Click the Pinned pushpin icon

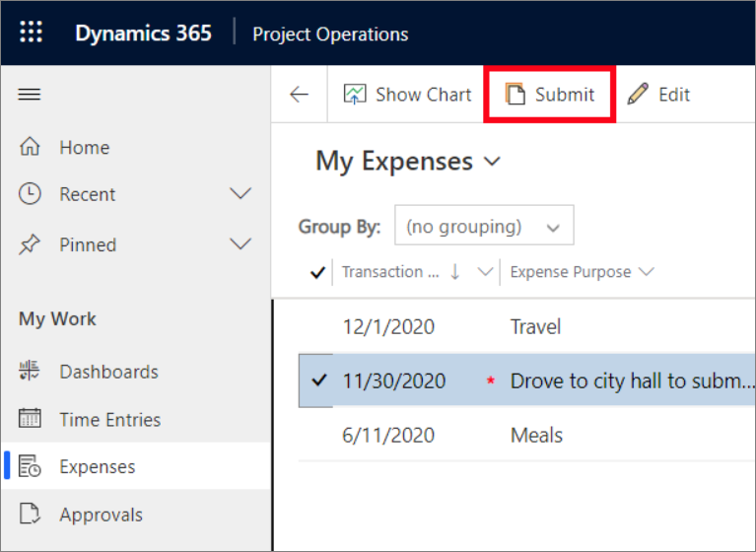click(30, 244)
